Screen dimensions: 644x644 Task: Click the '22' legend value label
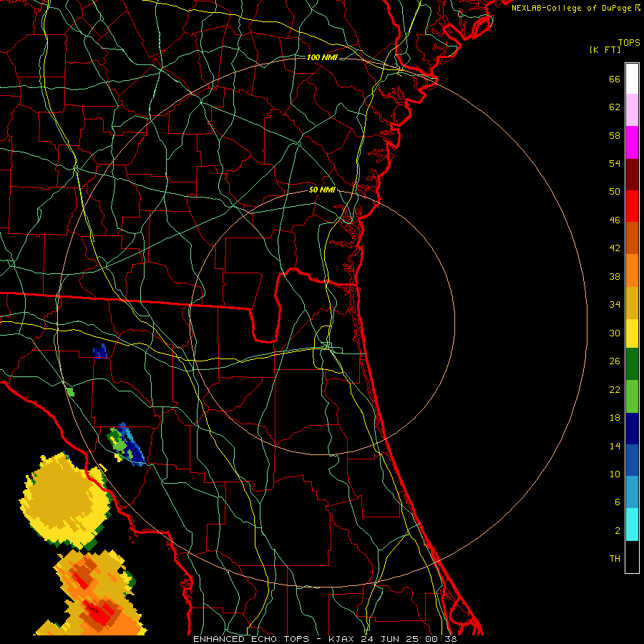(x=615, y=389)
